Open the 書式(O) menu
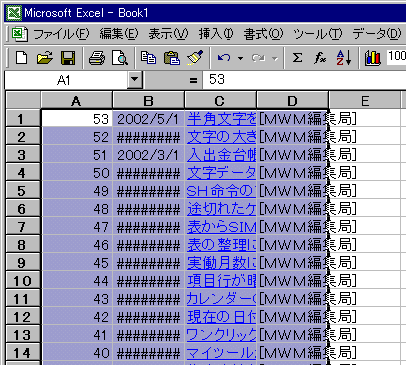Screen dimensions: 406x365 pos(263,34)
